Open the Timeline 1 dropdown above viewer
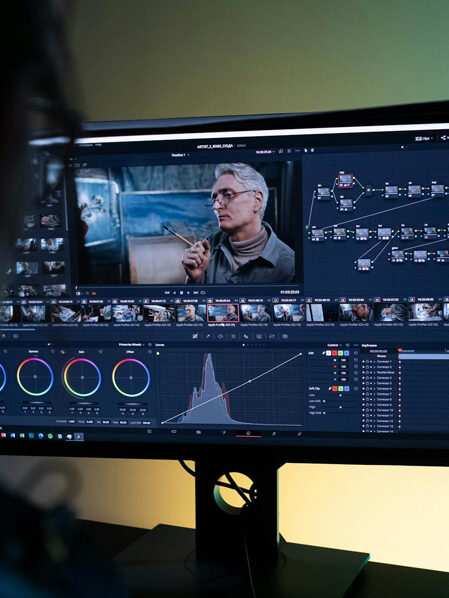The height and width of the screenshot is (598, 449). [x=180, y=155]
